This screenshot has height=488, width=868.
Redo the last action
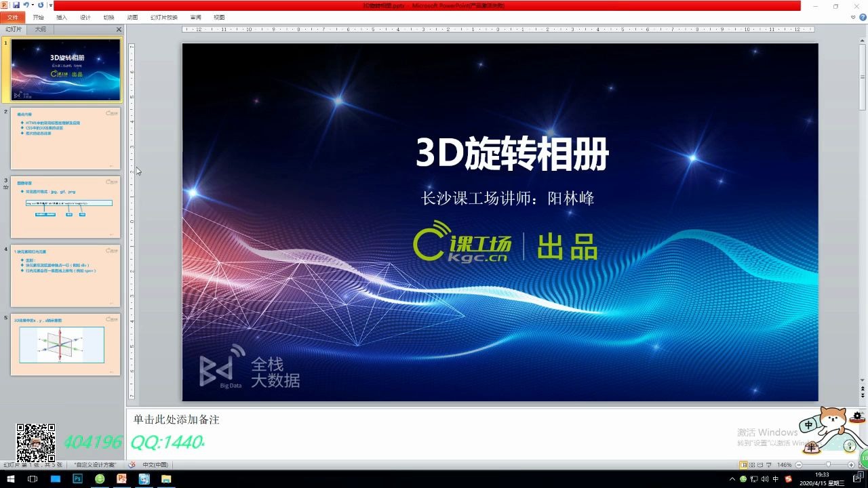pos(41,5)
